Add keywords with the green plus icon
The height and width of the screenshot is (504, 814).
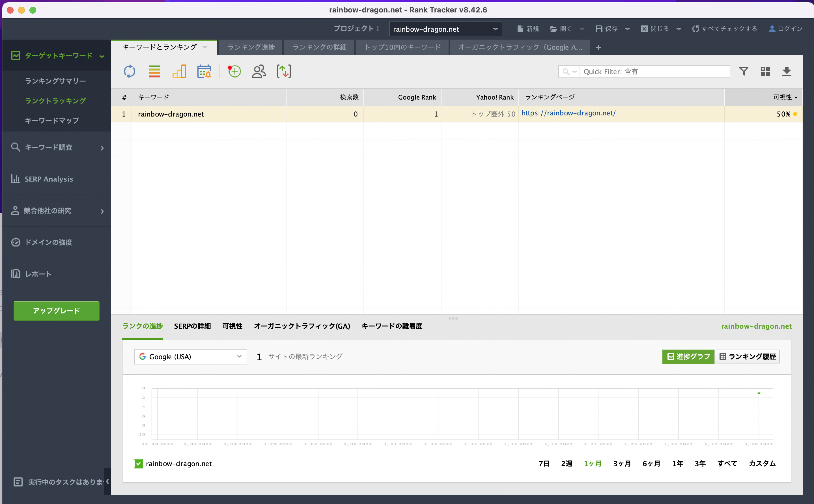click(234, 71)
